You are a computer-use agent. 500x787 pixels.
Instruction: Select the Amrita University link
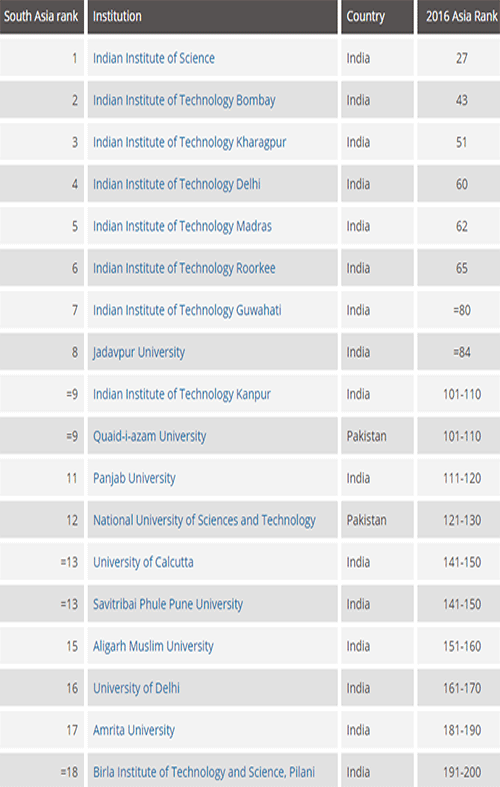134,730
